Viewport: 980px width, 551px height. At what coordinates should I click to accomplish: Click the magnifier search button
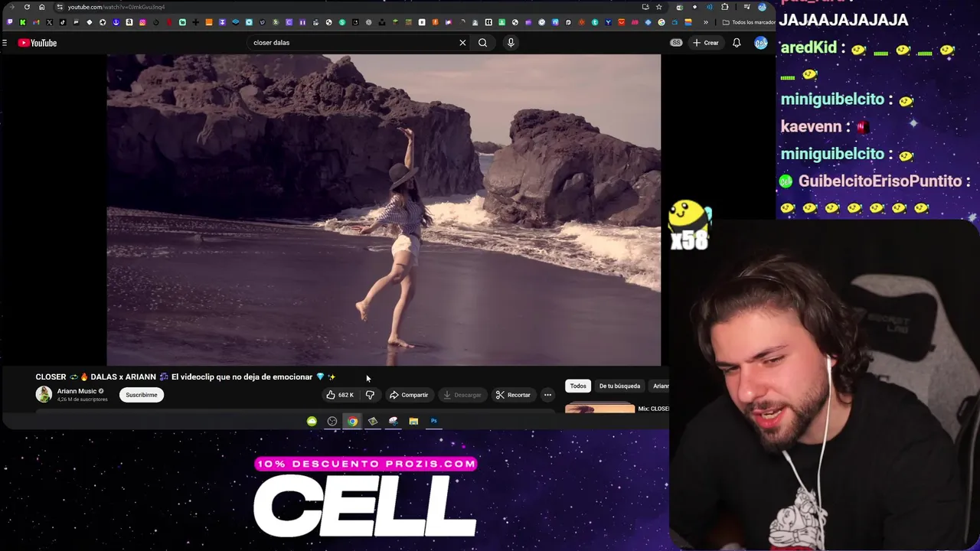(x=482, y=43)
